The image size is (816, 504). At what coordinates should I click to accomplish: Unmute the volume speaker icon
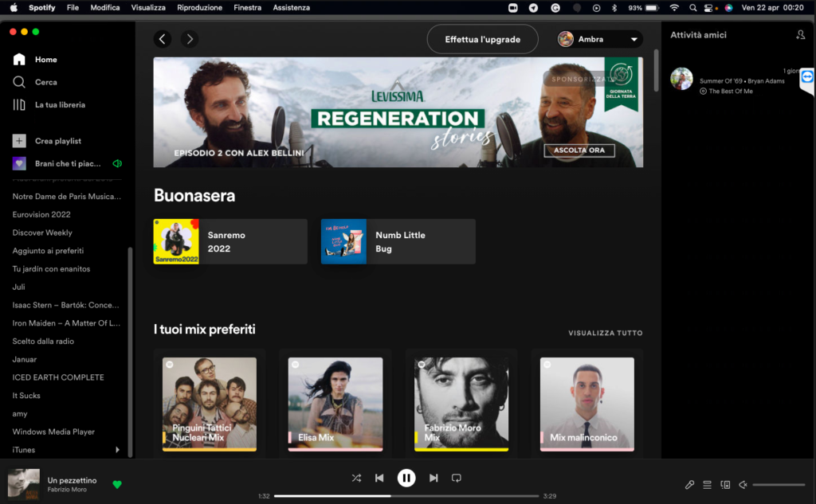click(x=743, y=485)
